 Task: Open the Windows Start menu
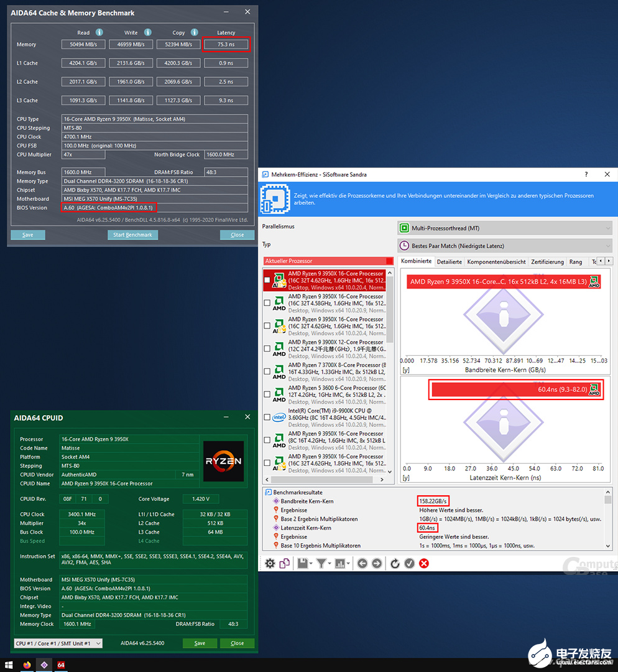coord(9,665)
